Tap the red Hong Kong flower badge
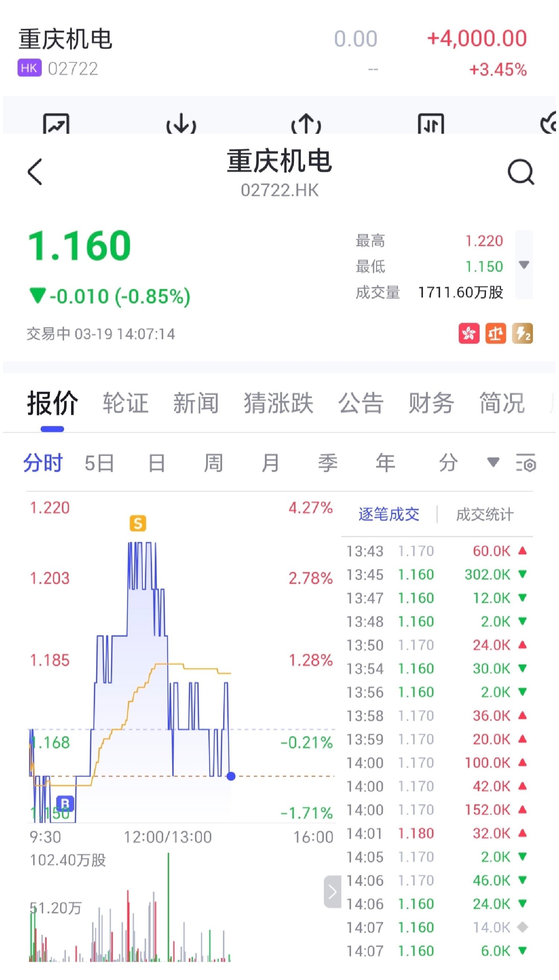 click(x=469, y=333)
